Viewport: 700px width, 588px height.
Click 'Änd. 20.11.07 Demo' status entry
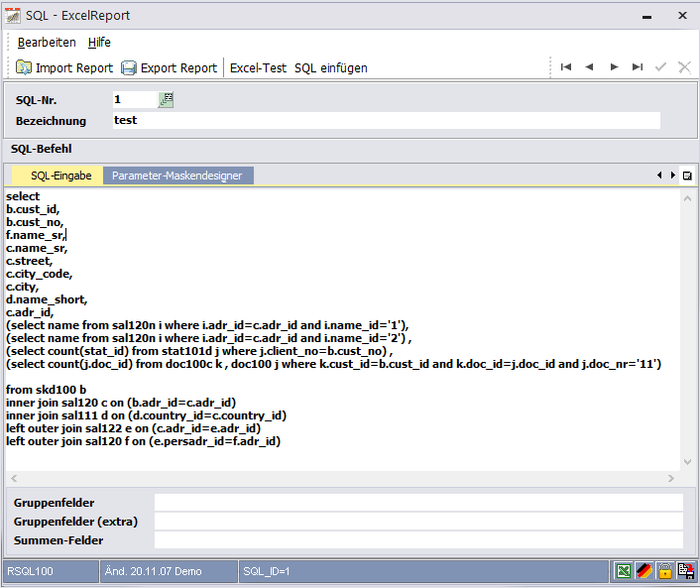tap(169, 571)
